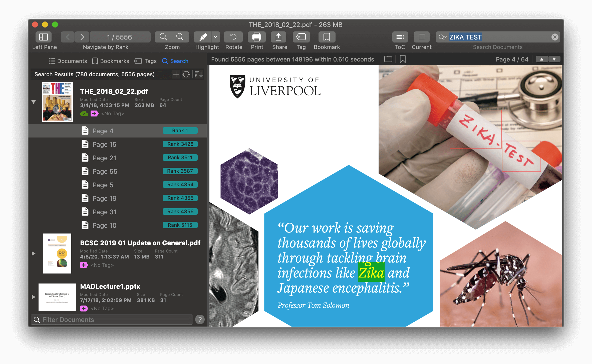Image resolution: width=592 pixels, height=364 pixels.
Task: Collapse results under THE_2018_02_22.pdf
Action: click(x=34, y=102)
